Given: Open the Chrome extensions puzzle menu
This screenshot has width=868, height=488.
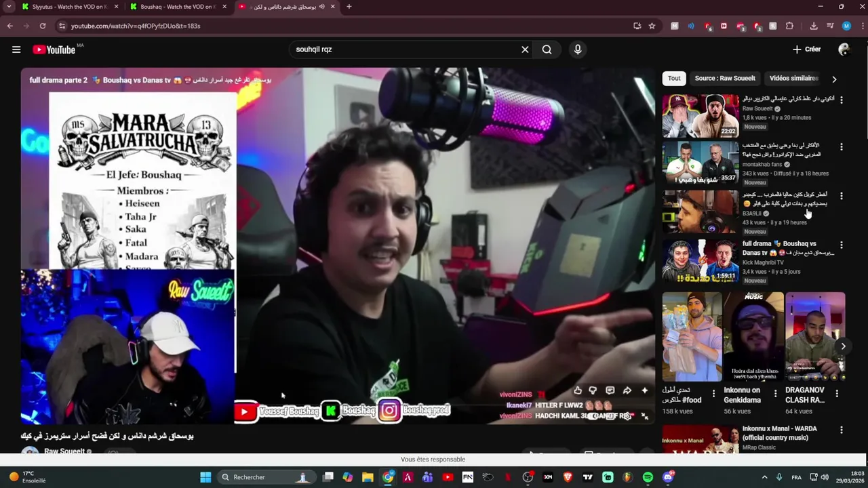Looking at the screenshot, I should pos(789,26).
